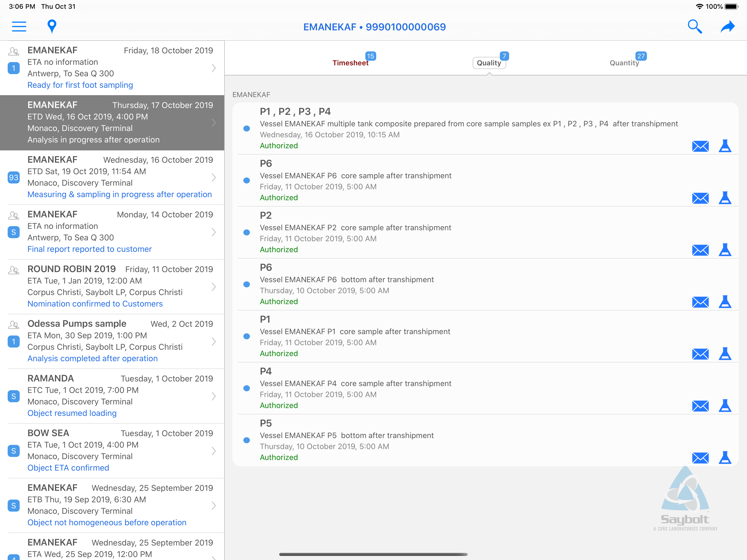Open lab flask for P1, P2, P3, P4 composite
The width and height of the screenshot is (747, 560).
click(x=725, y=146)
